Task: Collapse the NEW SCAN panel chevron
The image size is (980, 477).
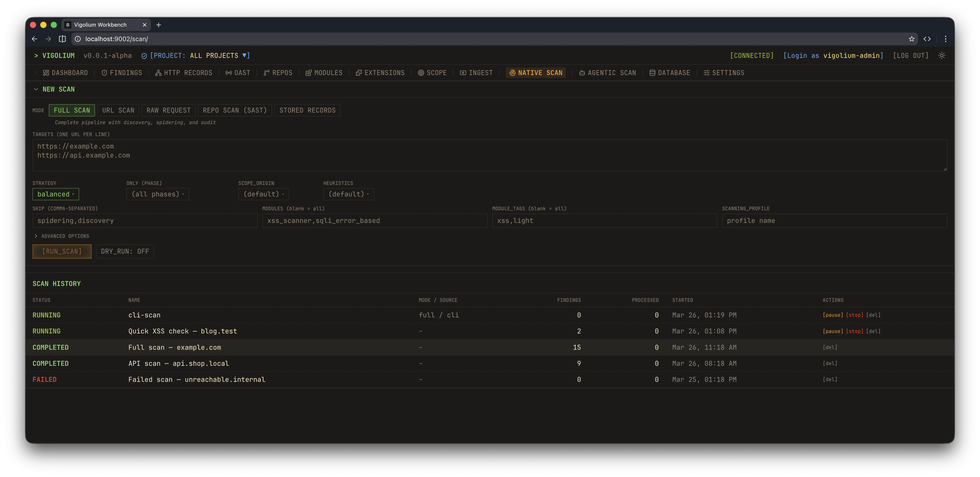Action: coord(36,89)
